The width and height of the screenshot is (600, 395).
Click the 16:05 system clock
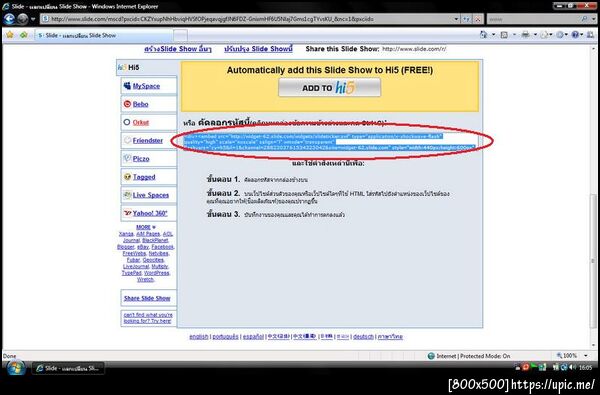(x=585, y=367)
